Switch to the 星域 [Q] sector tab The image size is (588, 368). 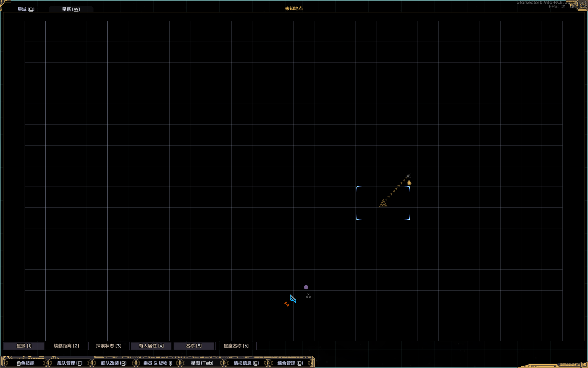pos(26,9)
